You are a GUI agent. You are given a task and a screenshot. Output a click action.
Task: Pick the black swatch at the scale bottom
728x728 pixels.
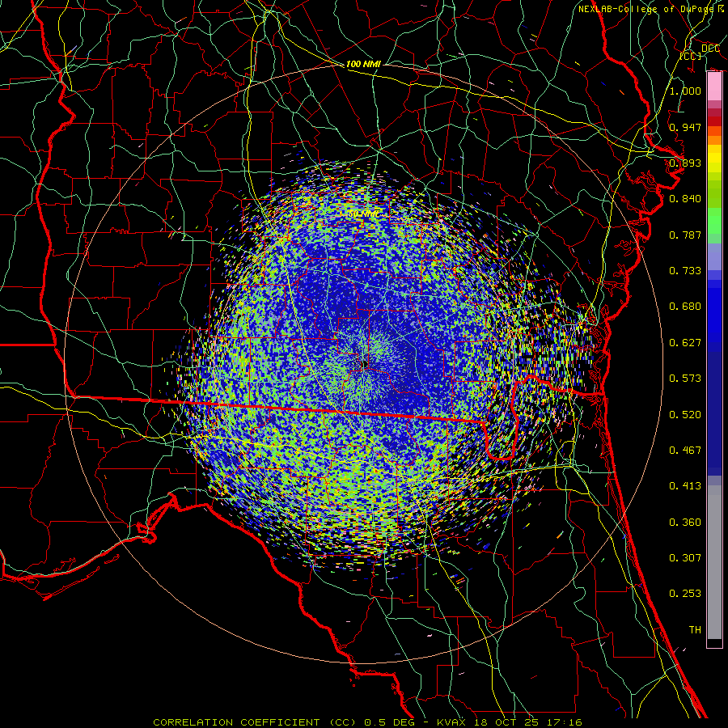pos(714,642)
